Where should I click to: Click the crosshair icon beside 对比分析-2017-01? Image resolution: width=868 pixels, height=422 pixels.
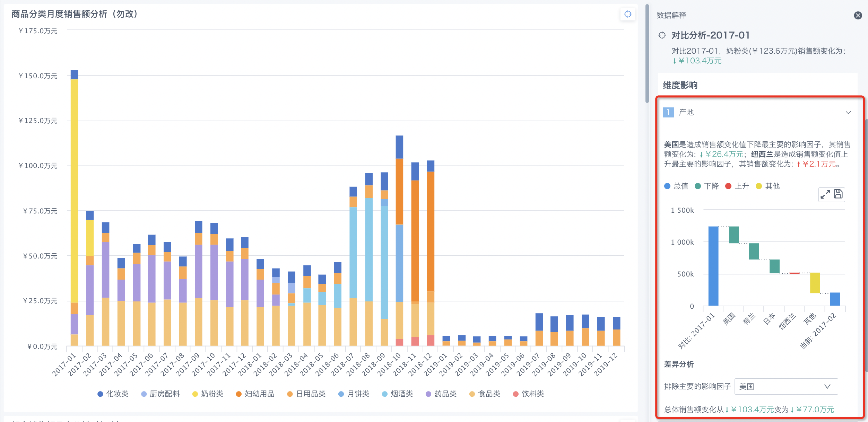pos(662,35)
